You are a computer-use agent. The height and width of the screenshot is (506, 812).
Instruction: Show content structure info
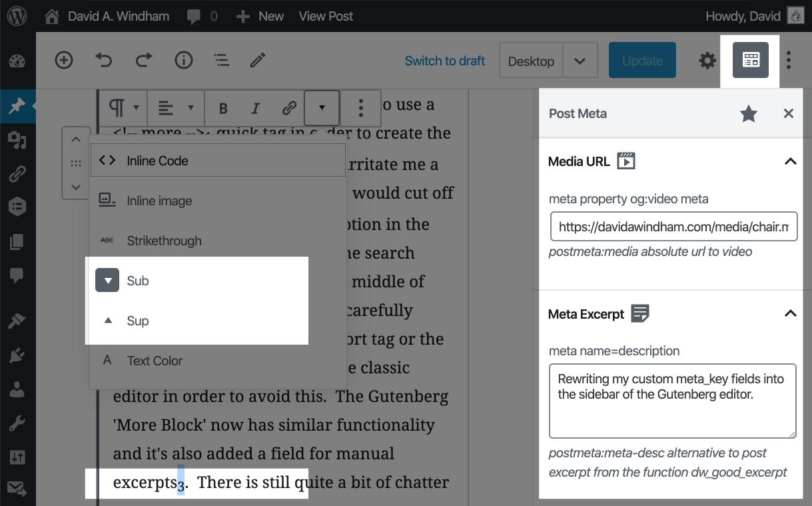point(184,61)
